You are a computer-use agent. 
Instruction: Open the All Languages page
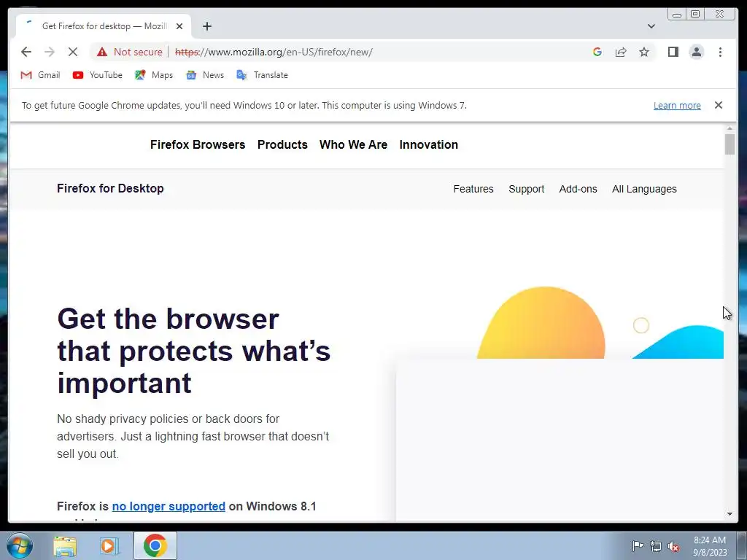[x=644, y=189]
